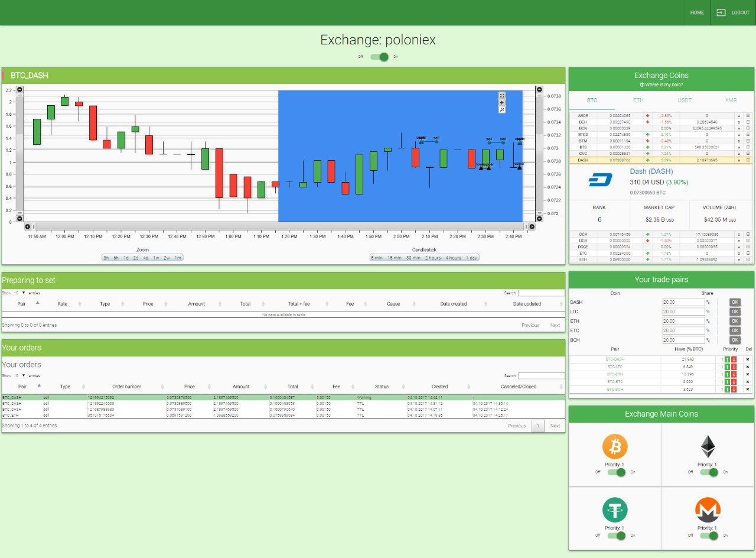Viewport: 756px width, 558px height.
Task: Click the Bitcoin coin icon
Action: point(615,447)
